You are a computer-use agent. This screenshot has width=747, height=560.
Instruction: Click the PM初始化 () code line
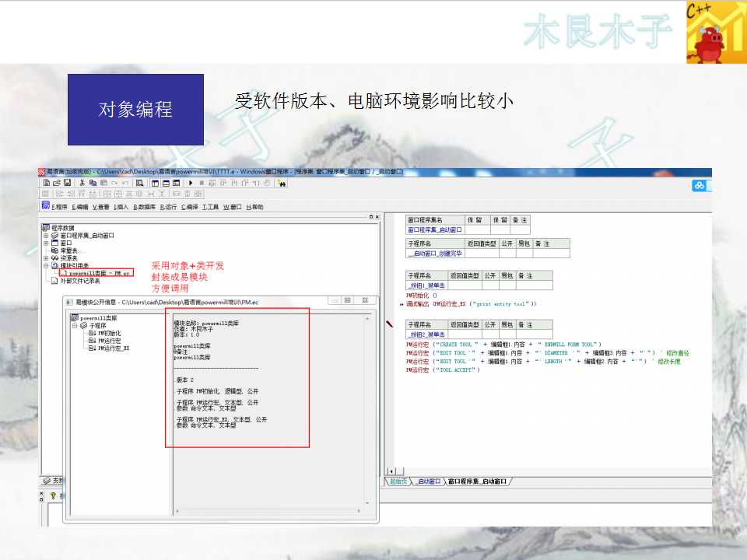coord(422,296)
